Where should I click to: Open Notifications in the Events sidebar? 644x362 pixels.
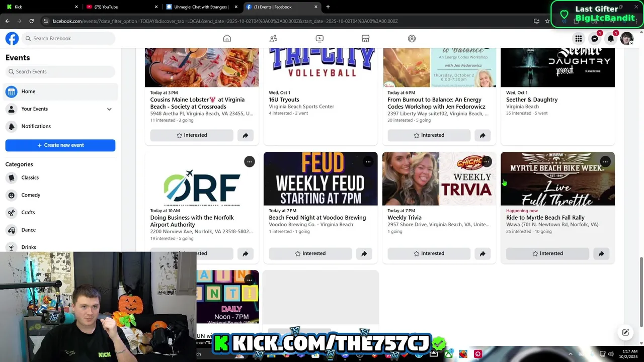(x=60, y=126)
